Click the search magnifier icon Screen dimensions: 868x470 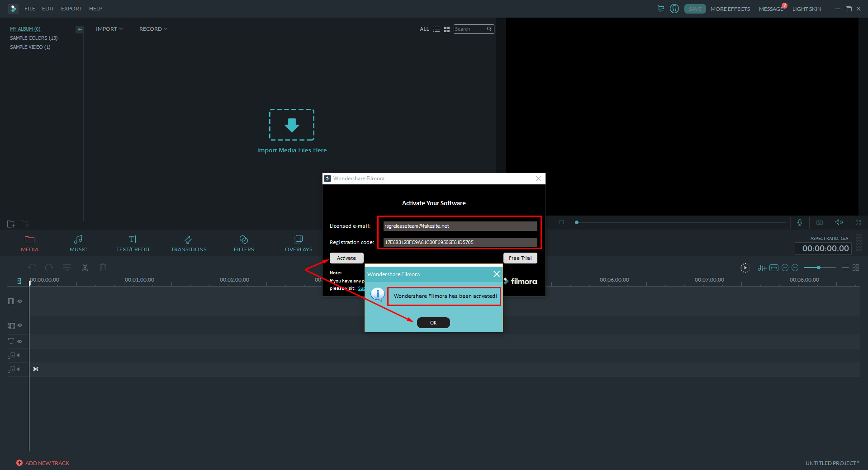point(489,29)
